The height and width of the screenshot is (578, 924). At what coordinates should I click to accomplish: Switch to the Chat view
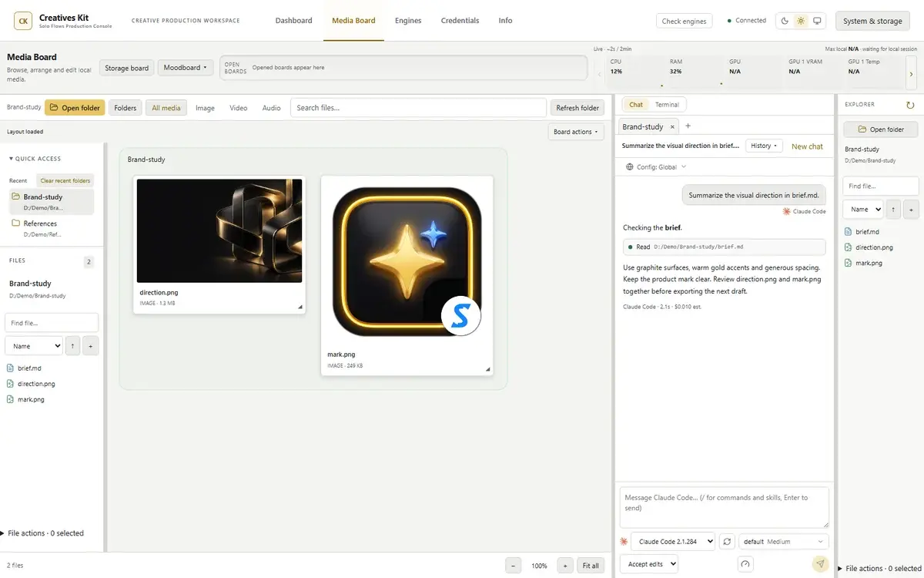(636, 105)
